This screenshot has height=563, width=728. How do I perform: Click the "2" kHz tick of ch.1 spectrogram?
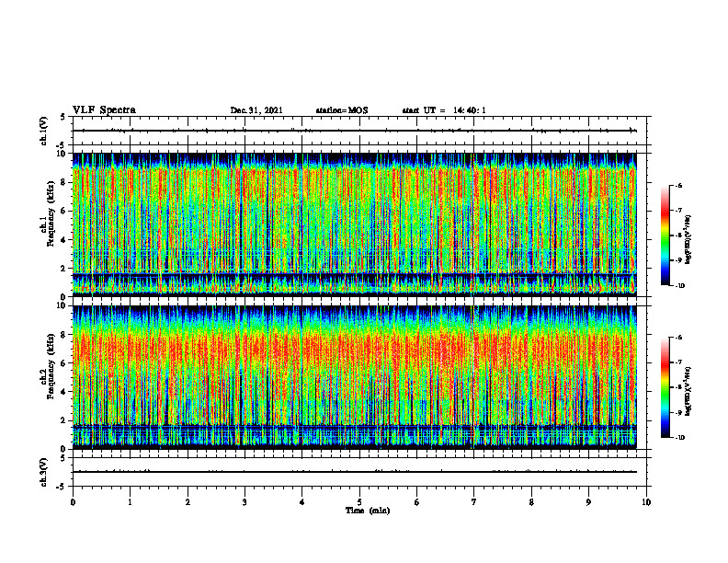[x=63, y=268]
